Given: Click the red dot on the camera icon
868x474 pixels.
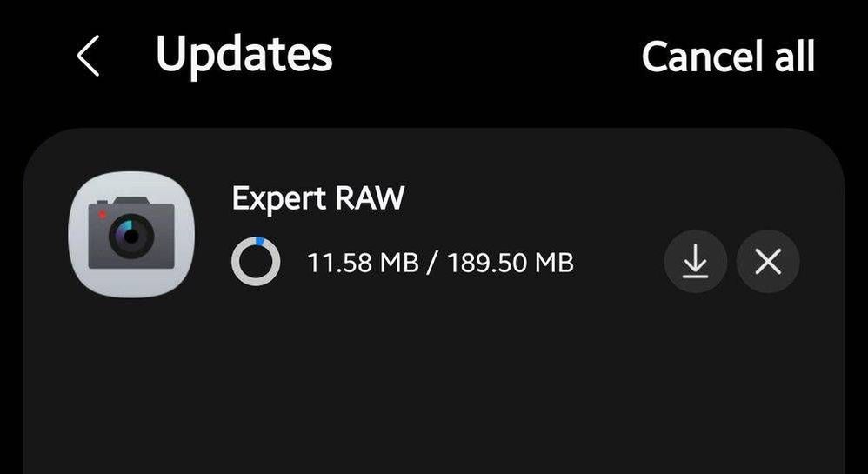Looking at the screenshot, I should 102,214.
